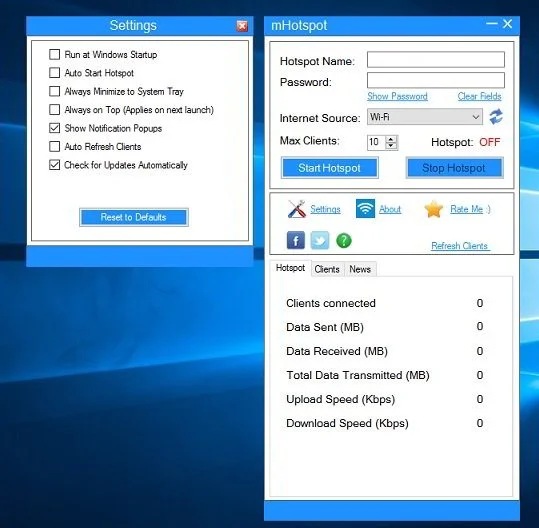Screen dimensions: 539x528
Task: Open the Facebook page icon
Action: pyautogui.click(x=296, y=240)
